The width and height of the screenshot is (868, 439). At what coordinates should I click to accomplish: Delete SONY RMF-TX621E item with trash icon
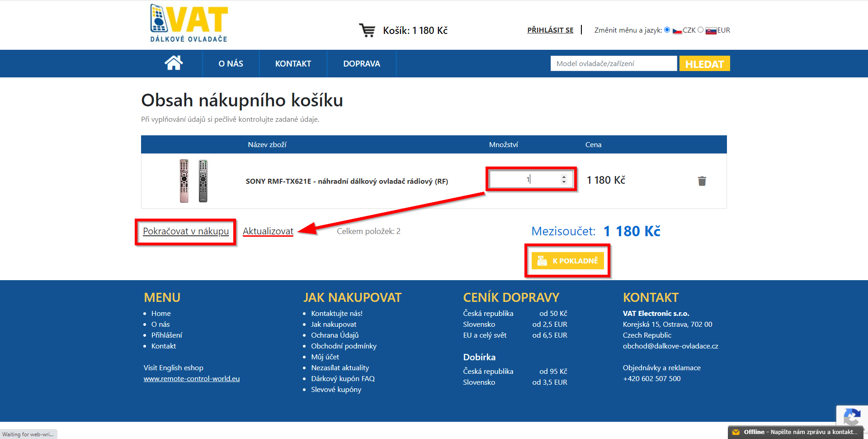[x=702, y=181]
